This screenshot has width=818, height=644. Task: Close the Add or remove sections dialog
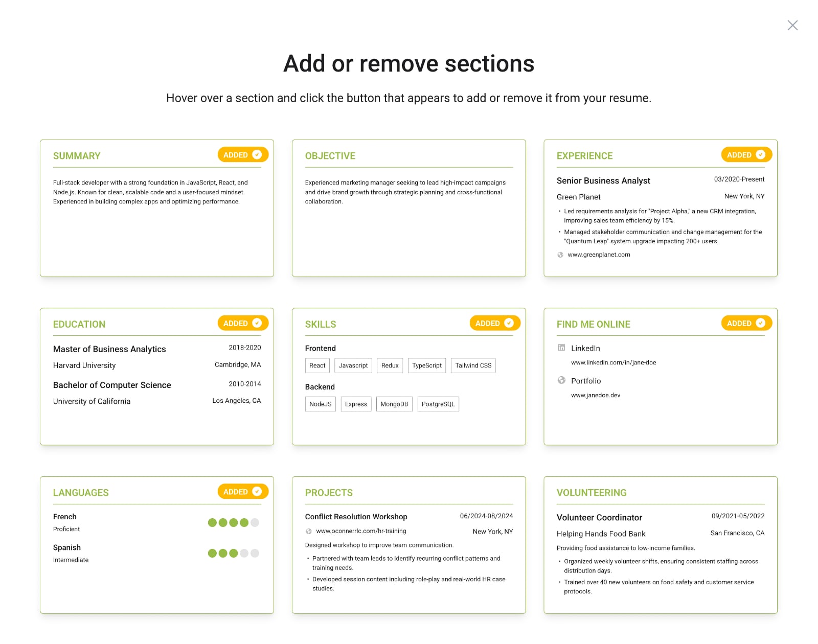[x=792, y=26]
